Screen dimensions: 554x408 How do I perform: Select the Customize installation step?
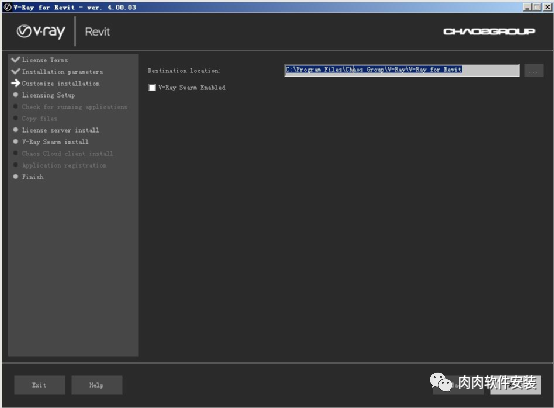pos(60,83)
